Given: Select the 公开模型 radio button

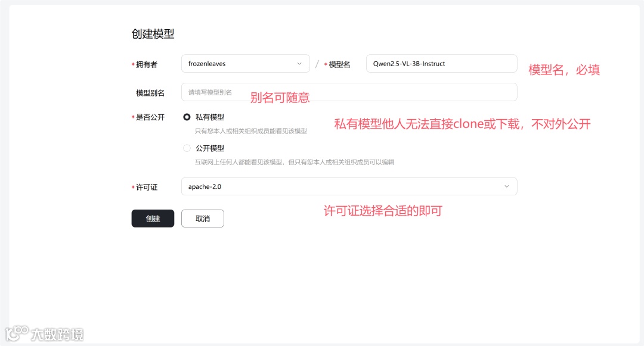Looking at the screenshot, I should point(187,148).
